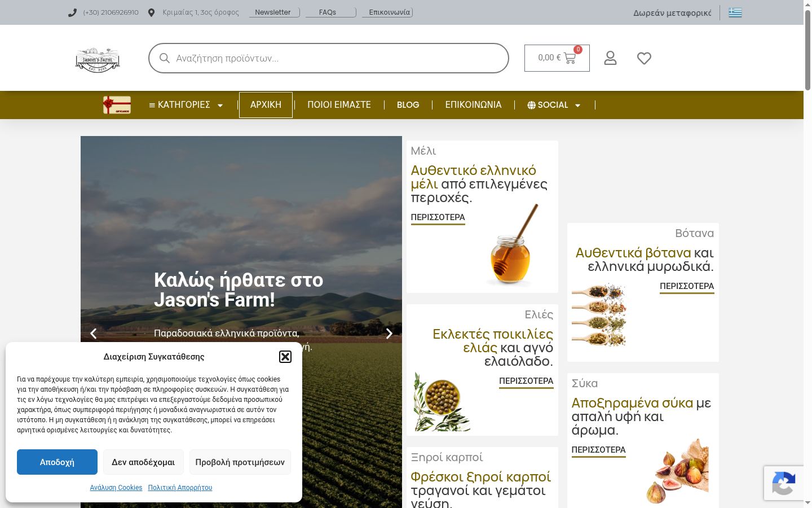Screen dimensions: 812x508
Task: Click Δεν αποδέχομαι button
Action: pyautogui.click(x=143, y=462)
